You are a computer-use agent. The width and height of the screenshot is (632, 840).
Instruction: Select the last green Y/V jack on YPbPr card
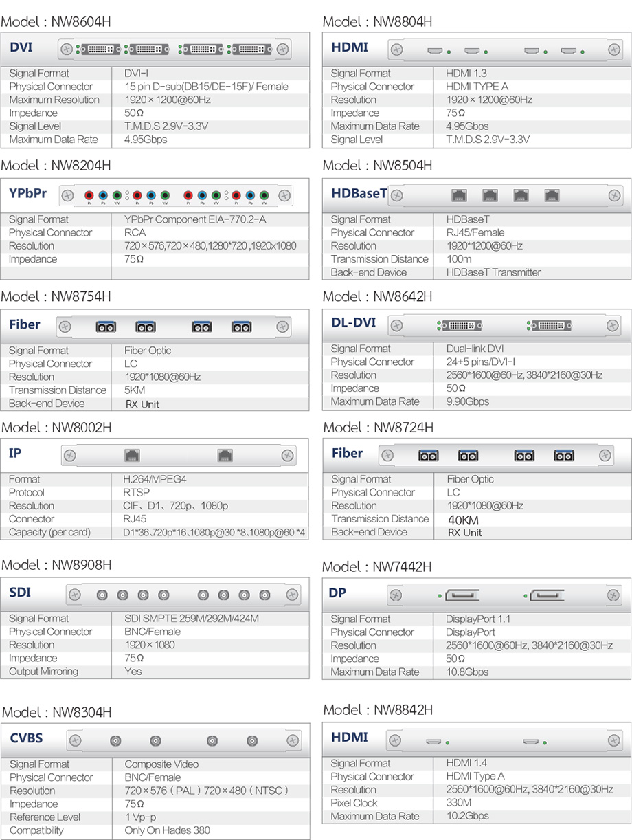(264, 195)
